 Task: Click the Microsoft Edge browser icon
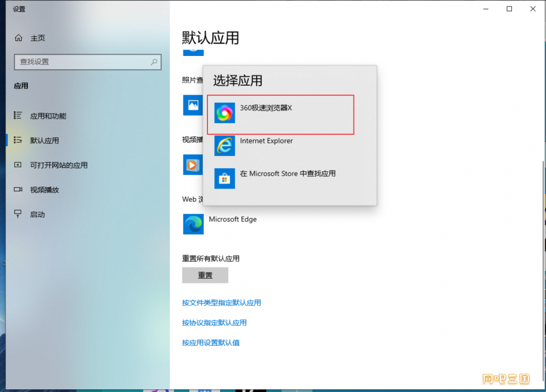coord(193,224)
